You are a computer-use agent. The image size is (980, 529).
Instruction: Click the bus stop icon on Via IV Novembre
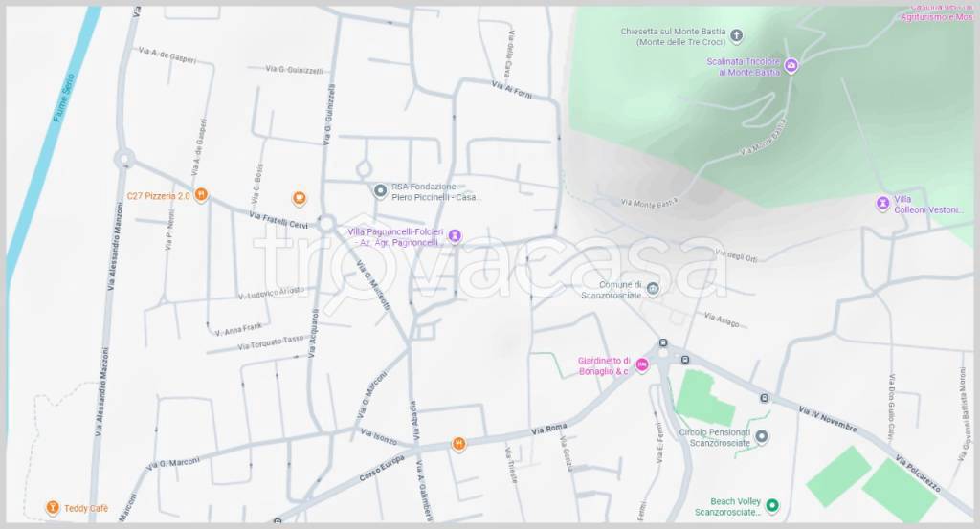(764, 398)
